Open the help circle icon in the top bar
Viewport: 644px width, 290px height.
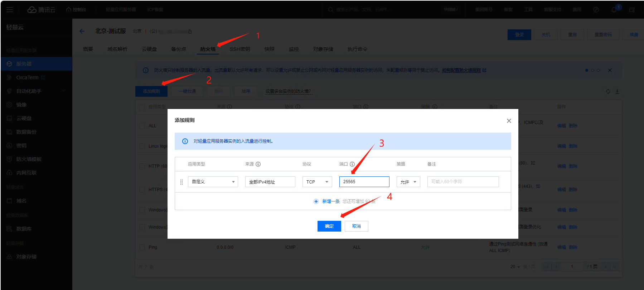click(596, 10)
